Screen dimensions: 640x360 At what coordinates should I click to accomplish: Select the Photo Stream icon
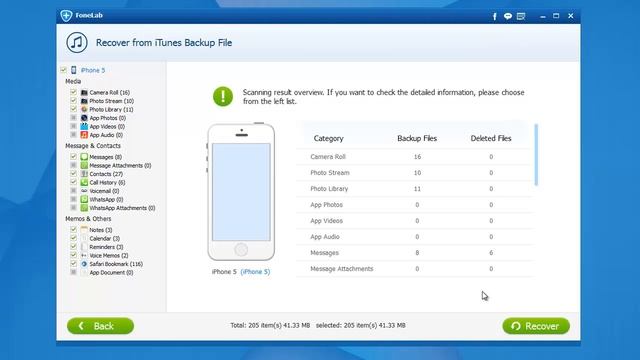point(84,101)
